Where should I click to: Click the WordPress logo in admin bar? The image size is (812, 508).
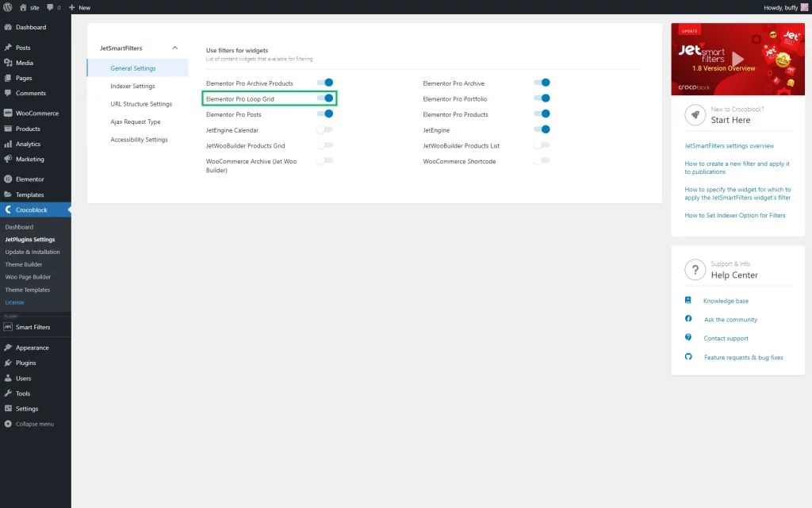pyautogui.click(x=7, y=7)
